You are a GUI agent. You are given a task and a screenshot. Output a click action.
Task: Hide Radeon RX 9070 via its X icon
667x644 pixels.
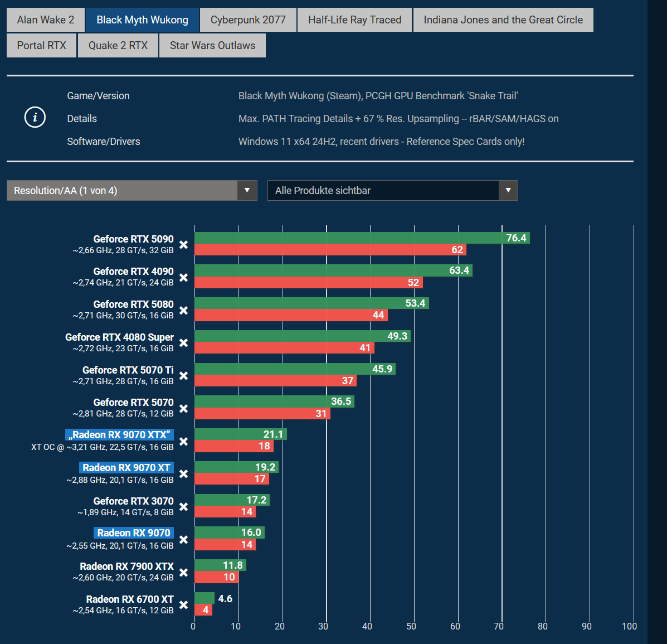[x=183, y=539]
